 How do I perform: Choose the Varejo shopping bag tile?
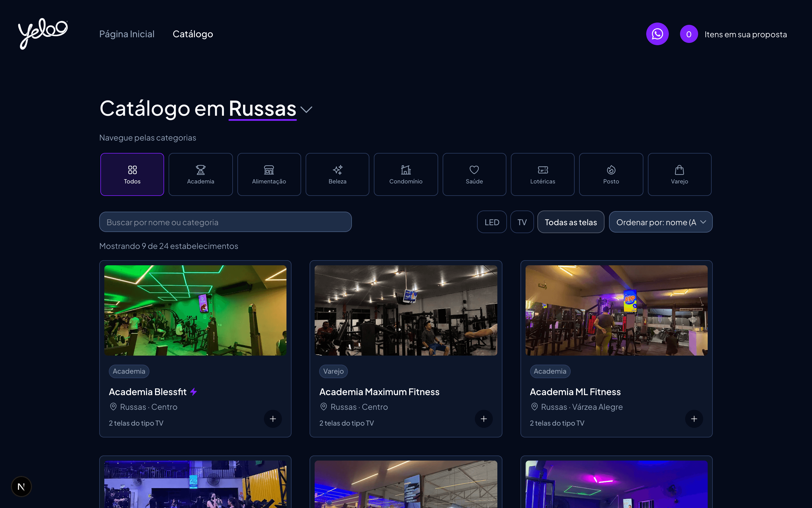[679, 174]
